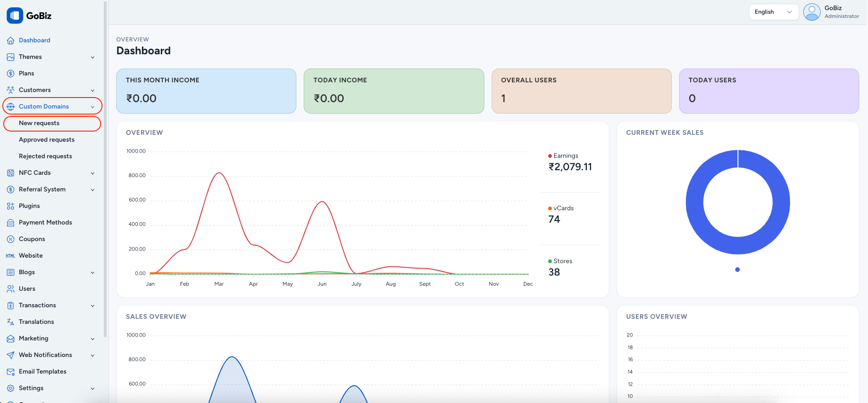Toggle vCards series in chart legend
The height and width of the screenshot is (403, 868).
[x=563, y=208]
